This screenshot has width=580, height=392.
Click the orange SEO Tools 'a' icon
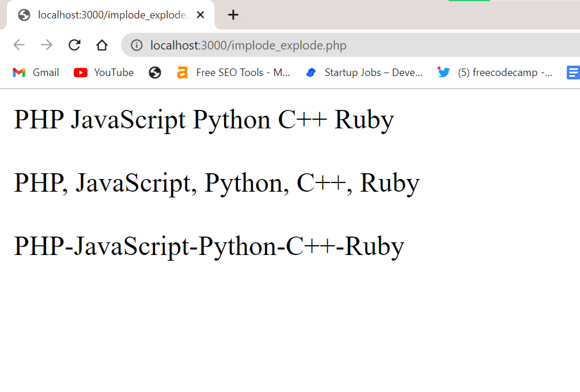[182, 73]
